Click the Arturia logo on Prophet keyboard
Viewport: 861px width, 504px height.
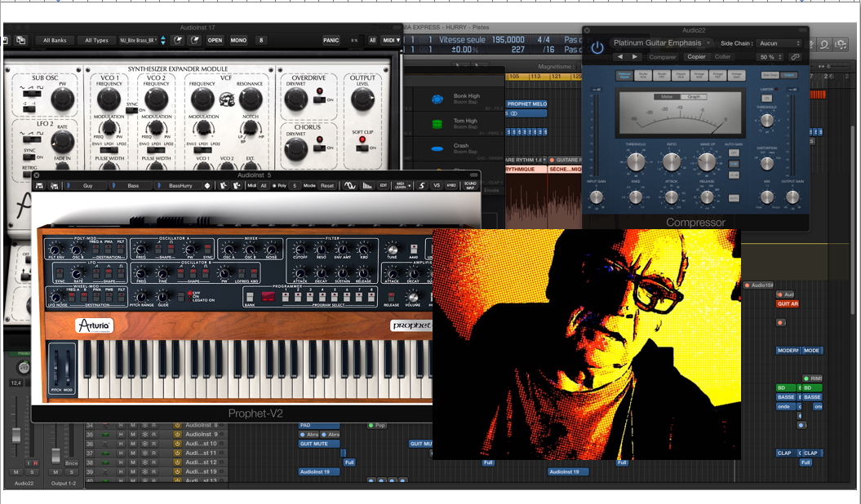point(95,325)
